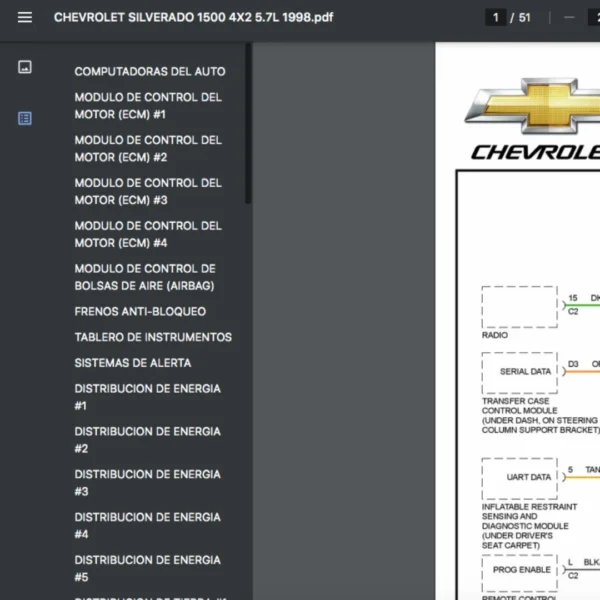
Task: Click the PDF file name title
Action: pos(194,17)
